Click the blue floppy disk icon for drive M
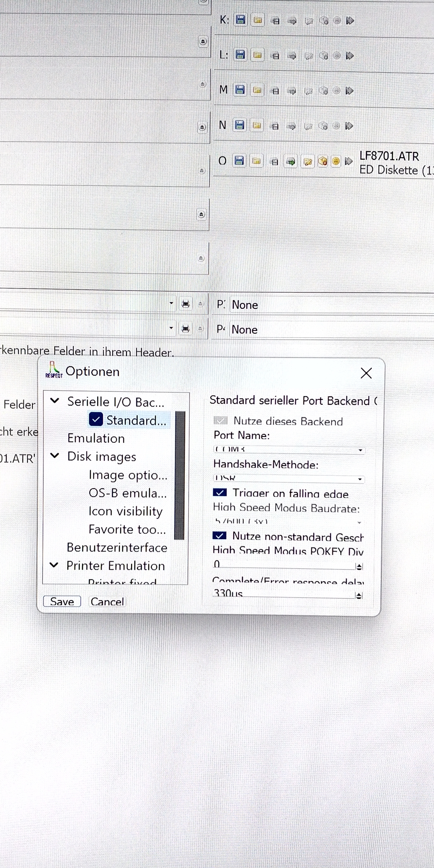The width and height of the screenshot is (434, 868). click(x=240, y=90)
